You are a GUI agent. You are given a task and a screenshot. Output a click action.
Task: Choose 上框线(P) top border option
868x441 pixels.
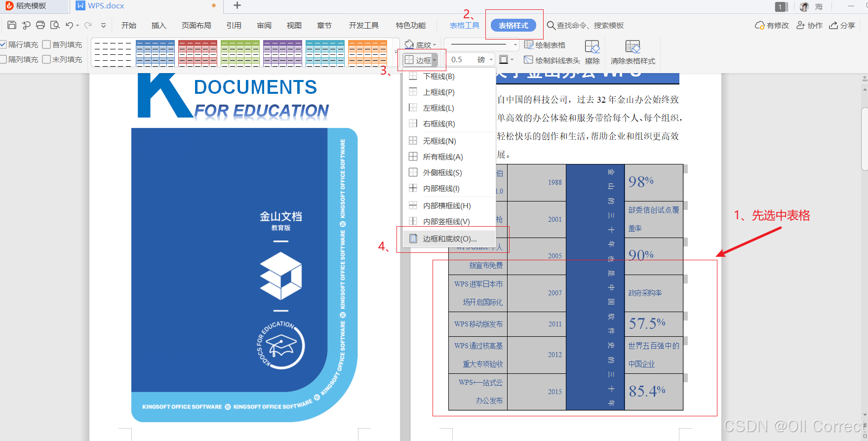[x=449, y=92]
